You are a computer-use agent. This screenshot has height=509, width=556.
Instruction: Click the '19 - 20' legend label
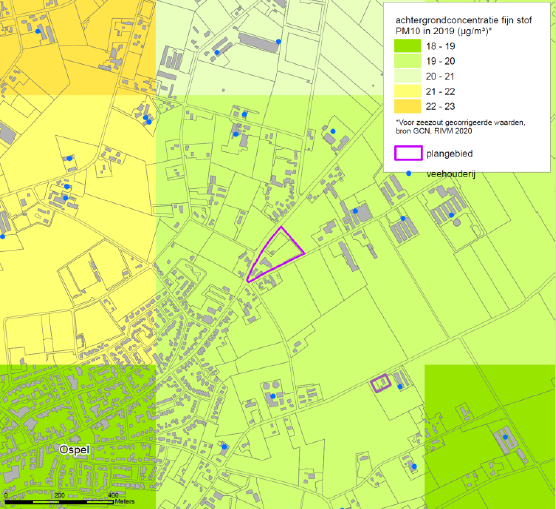440,61
